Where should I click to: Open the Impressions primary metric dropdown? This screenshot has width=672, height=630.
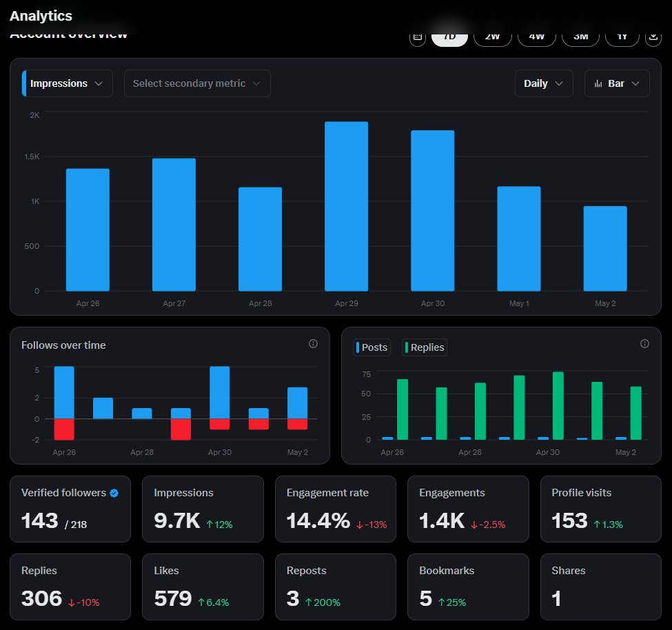tap(68, 83)
